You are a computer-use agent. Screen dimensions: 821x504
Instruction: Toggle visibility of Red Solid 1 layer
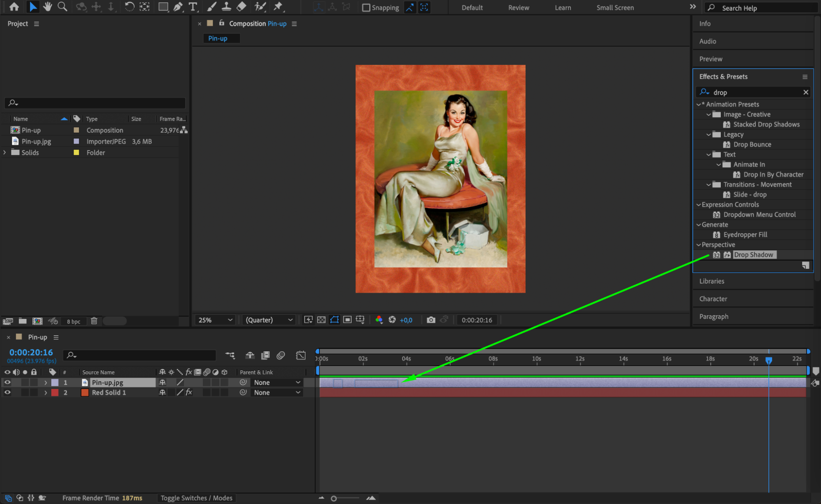pos(7,392)
